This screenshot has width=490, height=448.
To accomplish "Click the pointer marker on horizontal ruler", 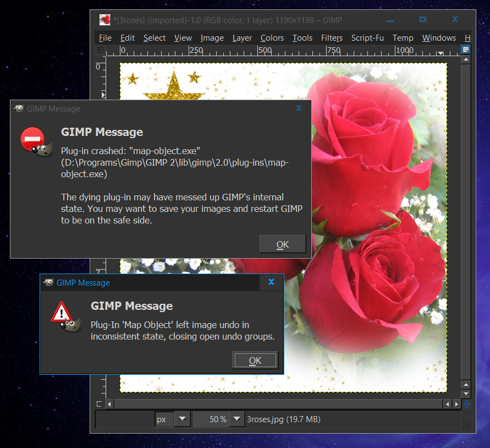I will (441, 53).
